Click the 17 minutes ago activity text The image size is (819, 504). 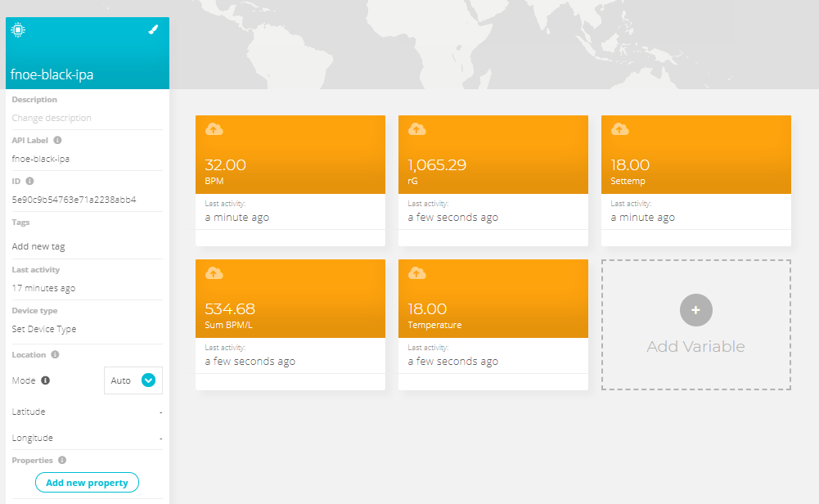point(43,288)
